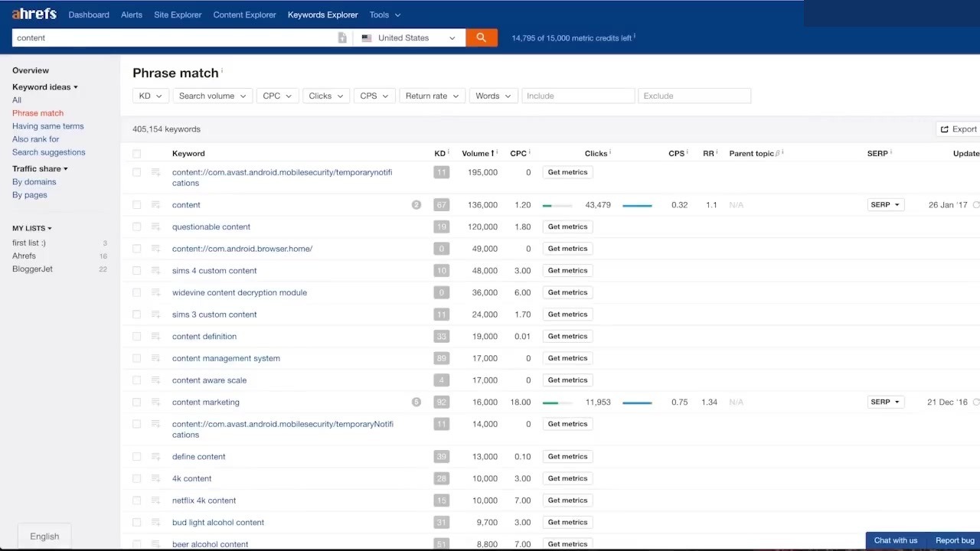Open the CPC filter dropdown
The width and height of the screenshot is (980, 551).
click(277, 96)
